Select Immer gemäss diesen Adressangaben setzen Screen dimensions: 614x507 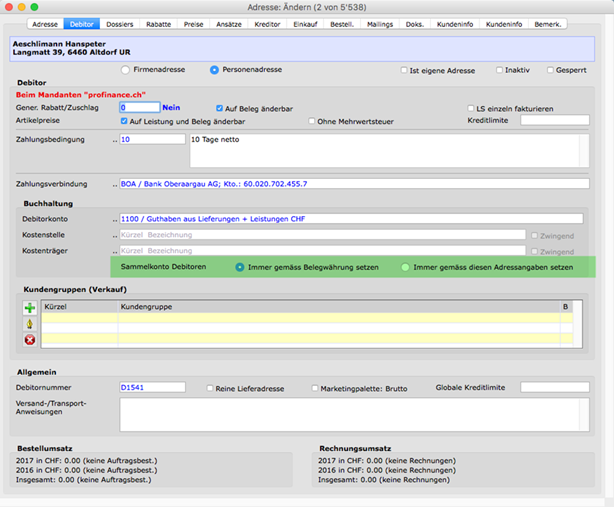[405, 267]
